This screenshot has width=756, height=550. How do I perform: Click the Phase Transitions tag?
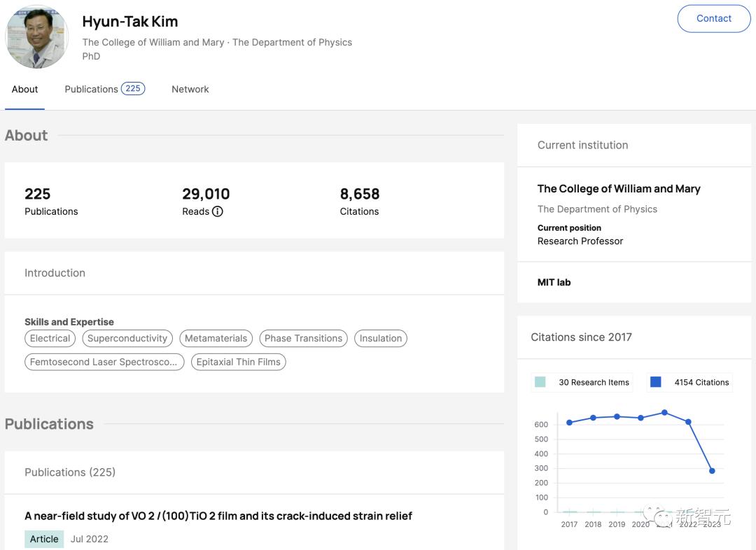tap(303, 338)
